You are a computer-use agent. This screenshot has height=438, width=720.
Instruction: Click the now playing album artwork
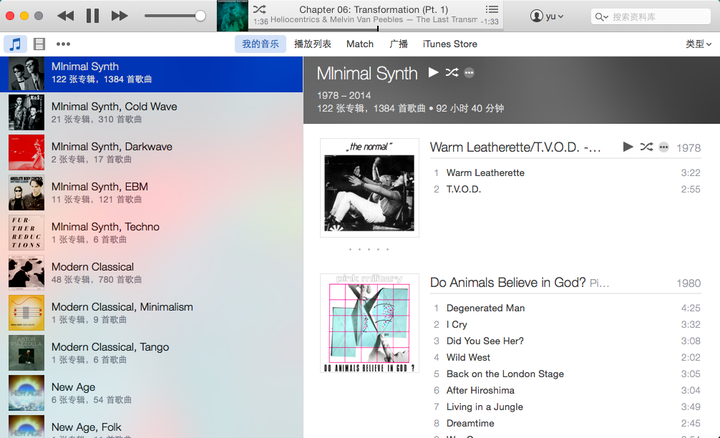coord(232,16)
